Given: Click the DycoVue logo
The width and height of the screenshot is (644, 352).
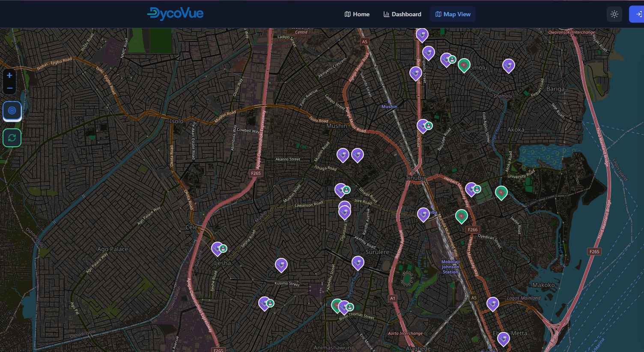Looking at the screenshot, I should click(x=175, y=14).
